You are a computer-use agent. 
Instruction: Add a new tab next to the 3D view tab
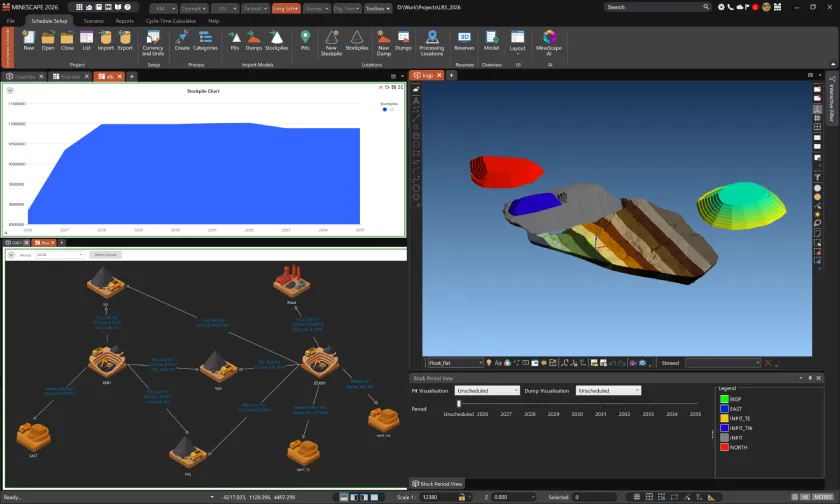coord(451,76)
